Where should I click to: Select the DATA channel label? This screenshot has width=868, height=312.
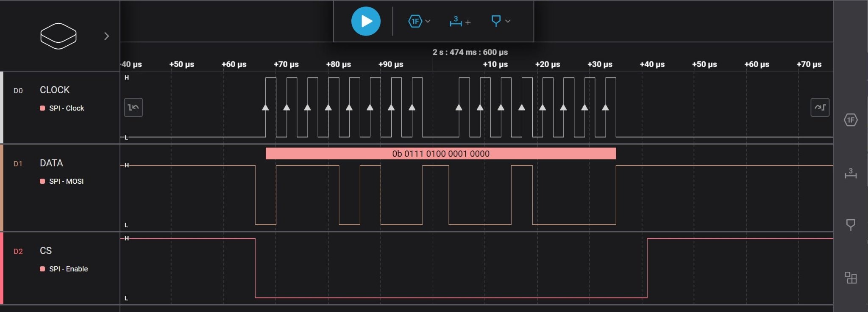pyautogui.click(x=51, y=163)
